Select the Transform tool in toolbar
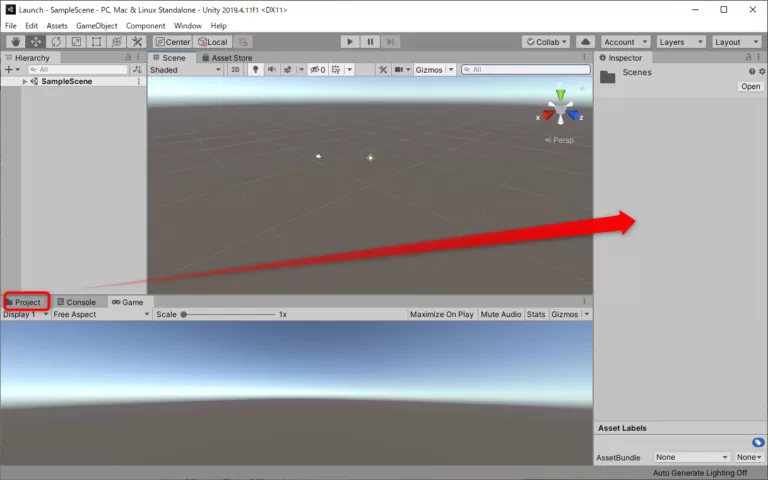Image resolution: width=768 pixels, height=480 pixels. pyautogui.click(x=117, y=42)
